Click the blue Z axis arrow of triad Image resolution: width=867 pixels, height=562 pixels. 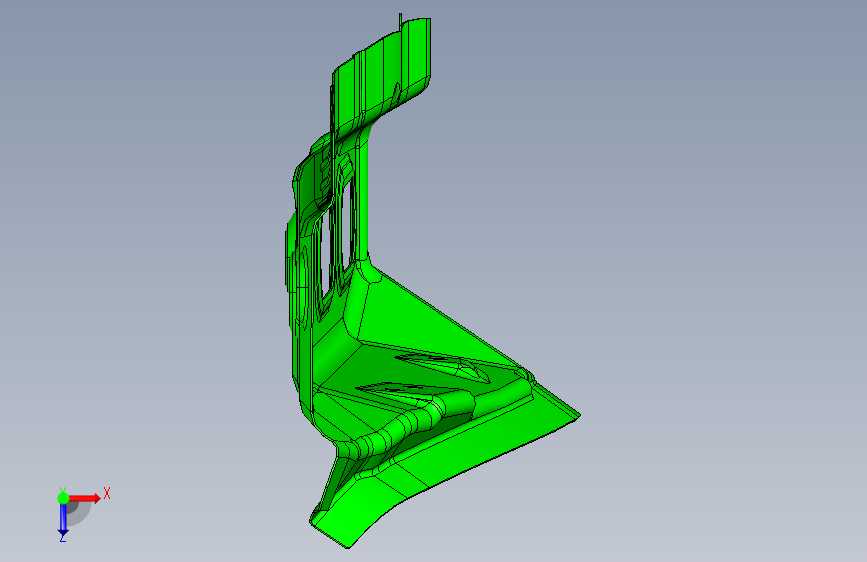[63, 520]
